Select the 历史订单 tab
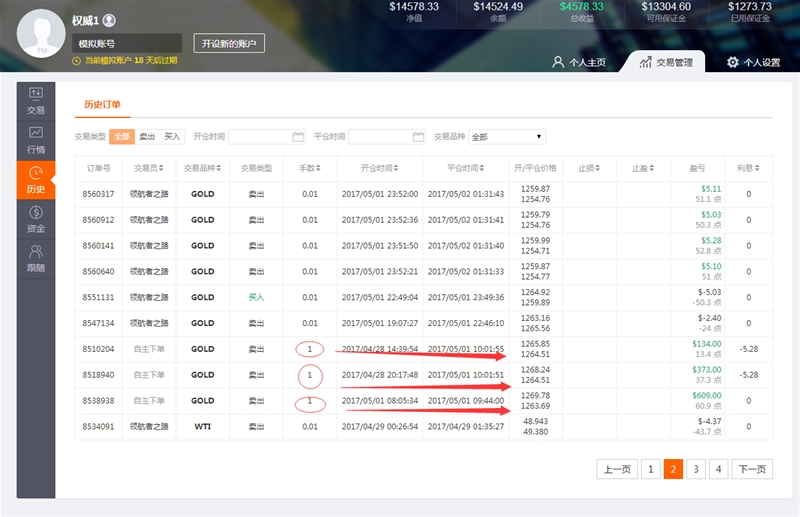The image size is (800, 517). coord(102,105)
